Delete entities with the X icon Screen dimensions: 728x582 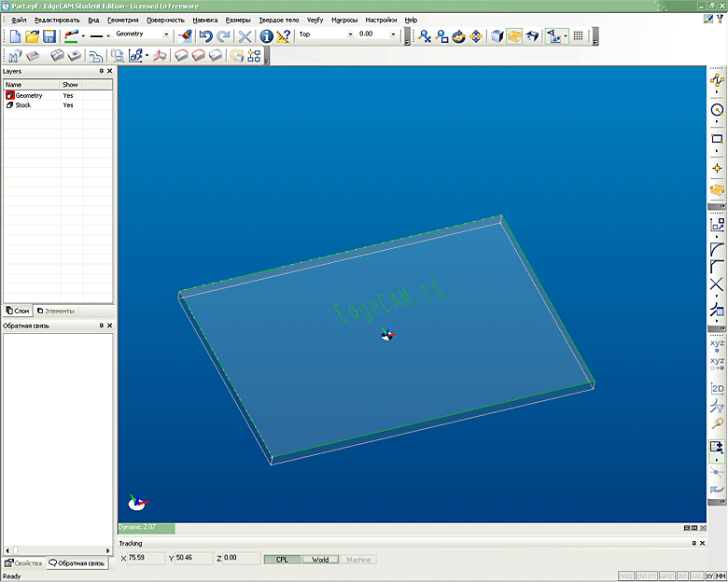[245, 36]
